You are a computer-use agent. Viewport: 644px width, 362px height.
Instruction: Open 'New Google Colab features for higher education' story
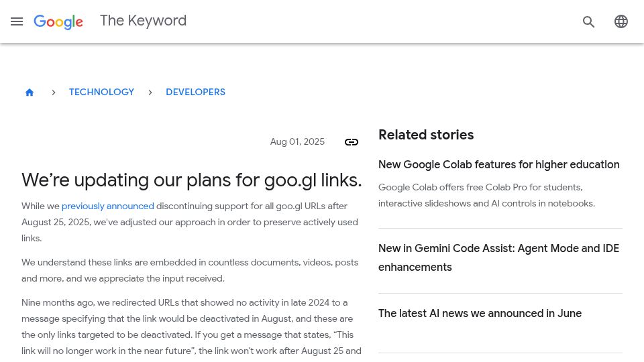point(498,165)
